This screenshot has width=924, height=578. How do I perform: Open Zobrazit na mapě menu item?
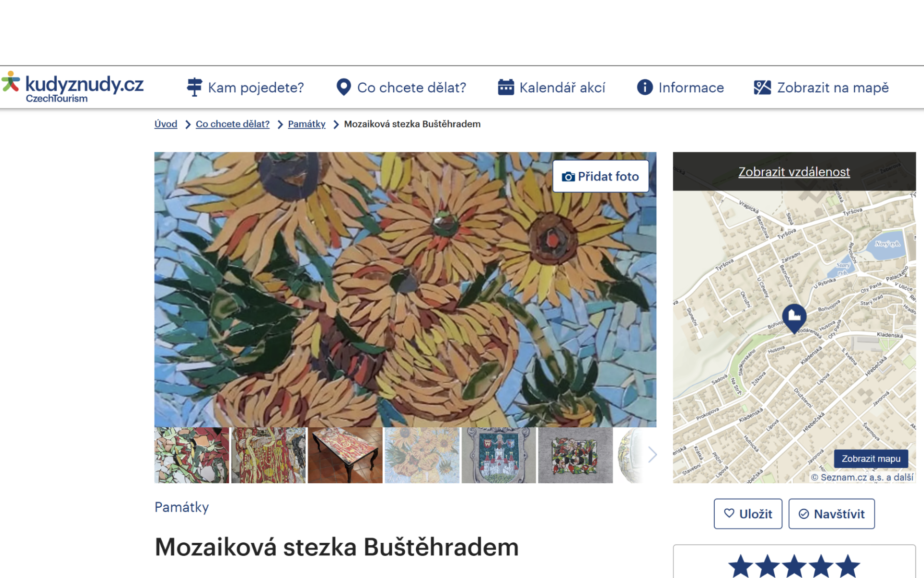(821, 88)
